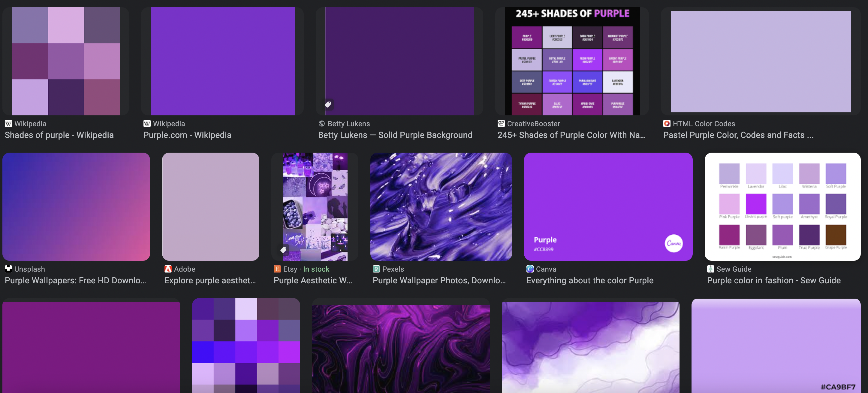Viewport: 868px width, 393px height.
Task: Click the Etsy orange favicon
Action: [277, 269]
